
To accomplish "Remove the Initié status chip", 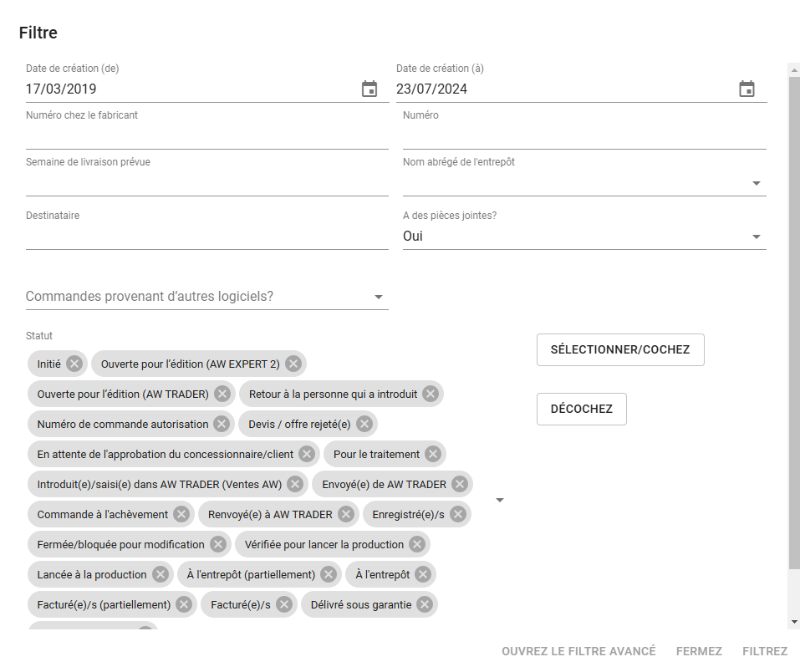I will (74, 364).
